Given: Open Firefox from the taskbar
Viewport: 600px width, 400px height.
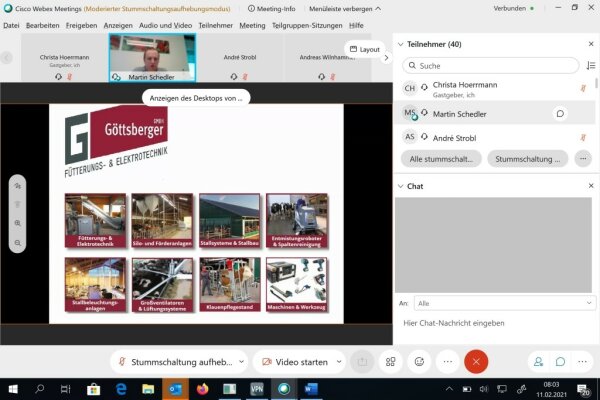Looking at the screenshot, I should tap(202, 389).
